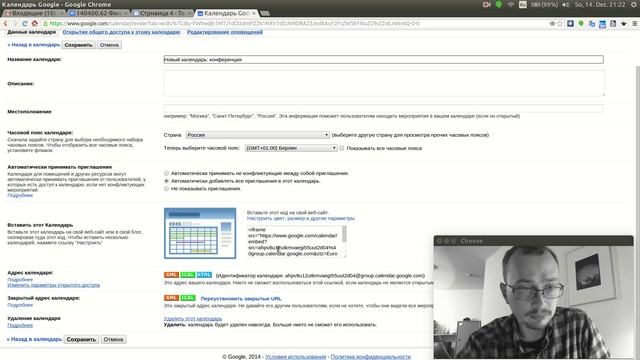Open the sound volume indicator
640x360 pixels.
pos(566,4)
